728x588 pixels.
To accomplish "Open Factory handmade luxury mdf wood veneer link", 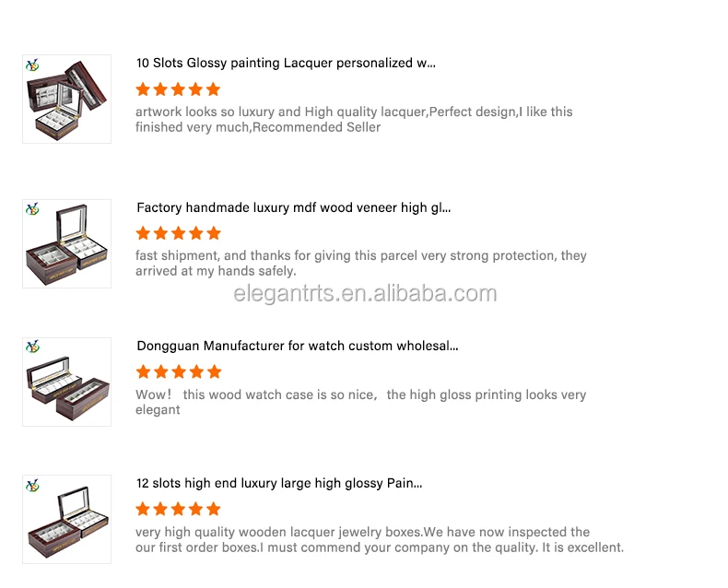I will click(293, 208).
